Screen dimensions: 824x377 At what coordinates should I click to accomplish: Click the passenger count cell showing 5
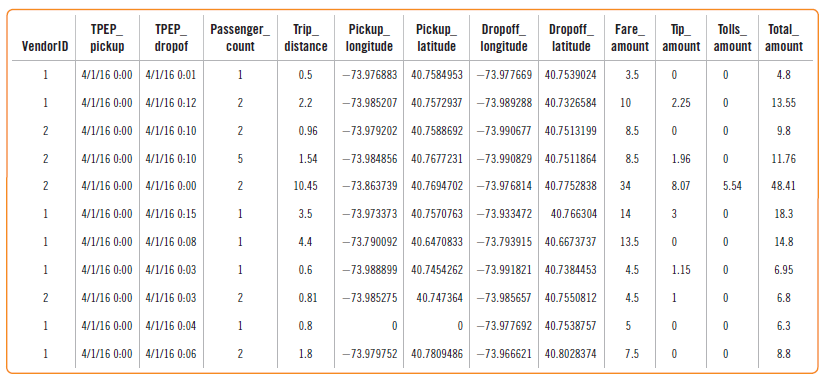point(240,158)
